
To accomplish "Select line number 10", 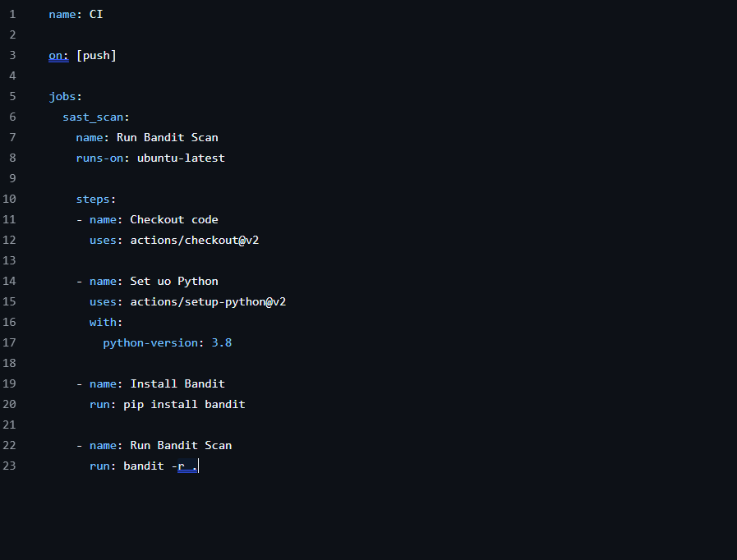I will (12, 199).
